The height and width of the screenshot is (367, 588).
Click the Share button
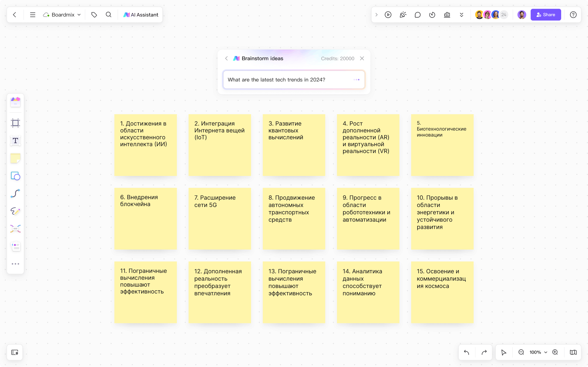click(546, 14)
